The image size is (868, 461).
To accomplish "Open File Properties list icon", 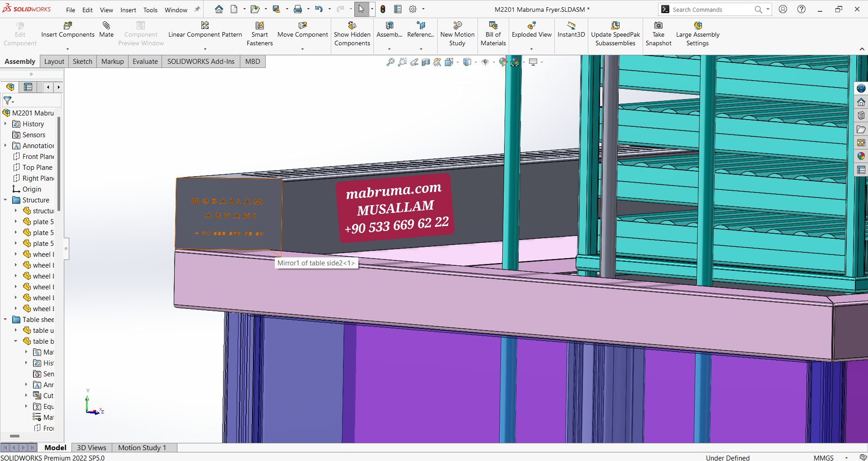I will (398, 9).
